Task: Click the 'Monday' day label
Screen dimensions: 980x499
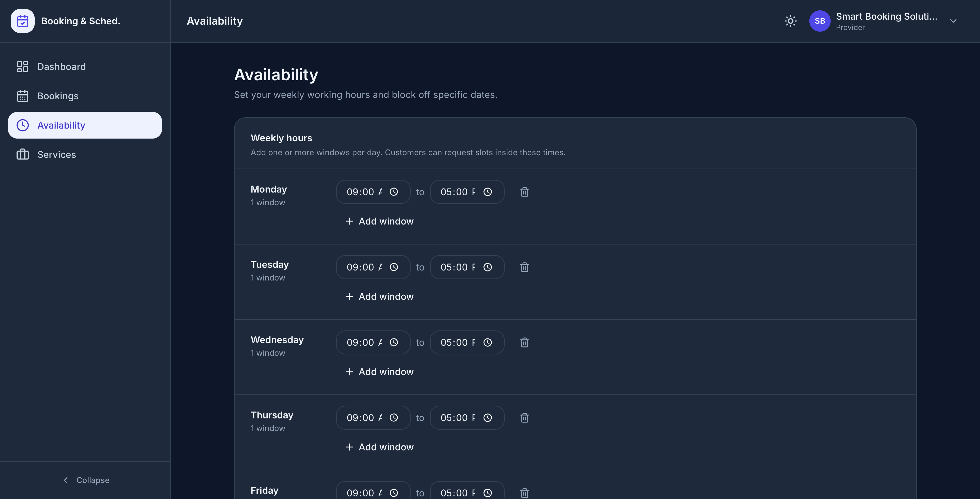Action: 269,189
